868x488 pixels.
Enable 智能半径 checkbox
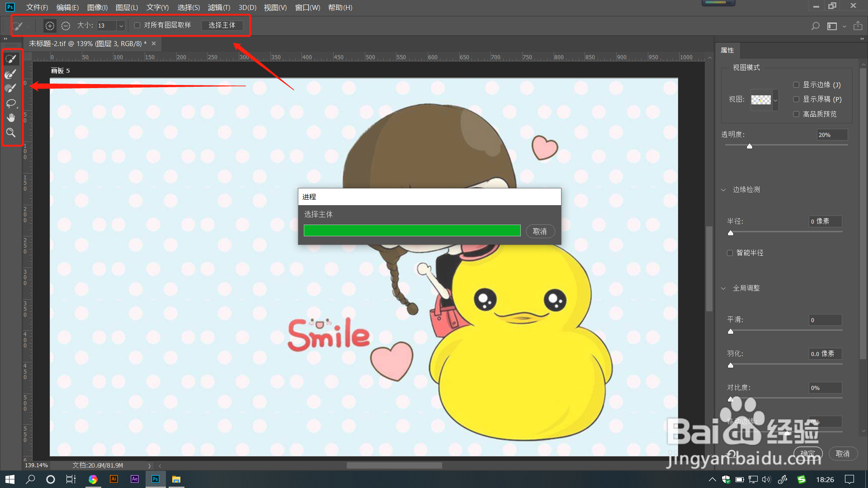click(x=730, y=253)
